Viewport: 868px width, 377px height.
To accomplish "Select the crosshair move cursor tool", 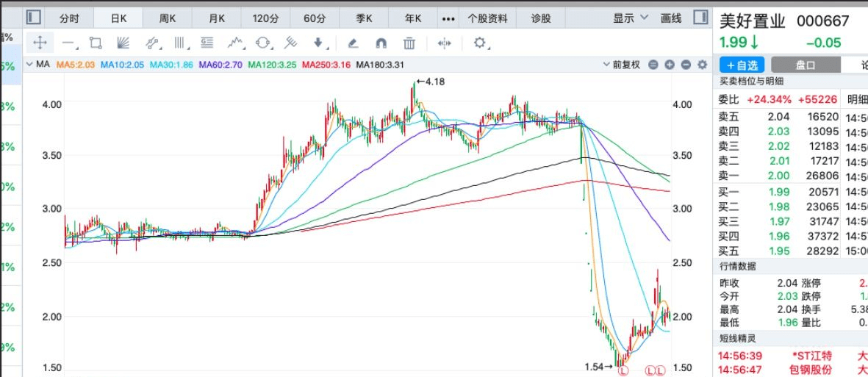I will 40,43.
